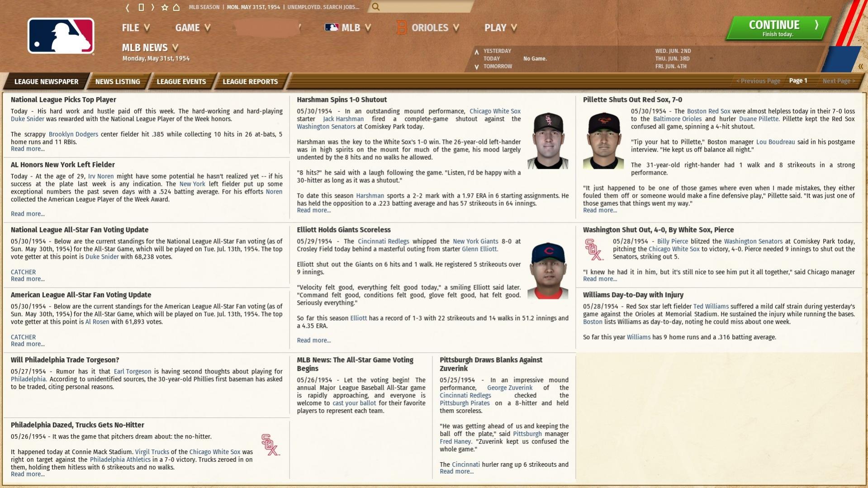The image size is (868, 488).
Task: Click the forward navigation arrow icon
Action: (153, 7)
